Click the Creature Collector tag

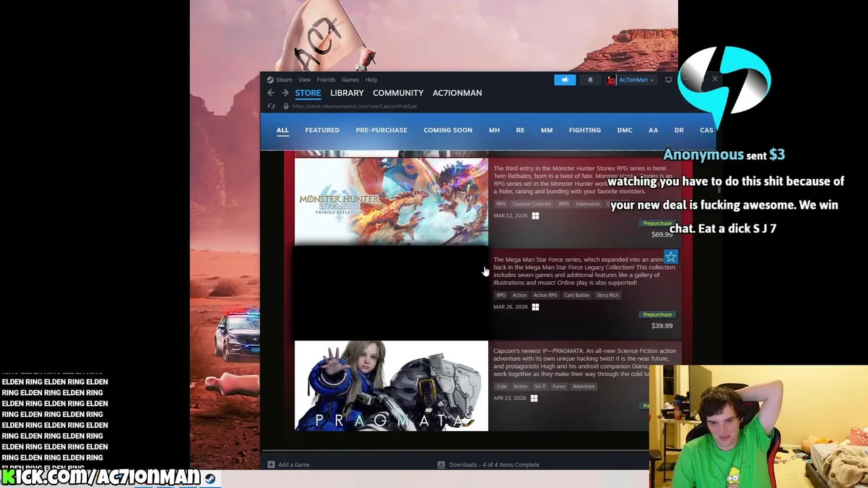pyautogui.click(x=532, y=204)
